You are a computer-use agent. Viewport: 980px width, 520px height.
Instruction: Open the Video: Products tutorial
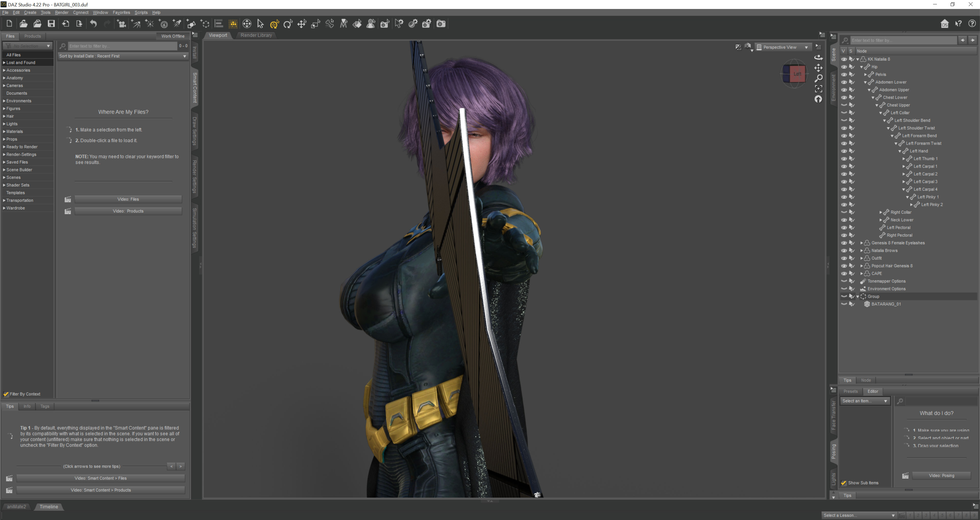pos(128,211)
